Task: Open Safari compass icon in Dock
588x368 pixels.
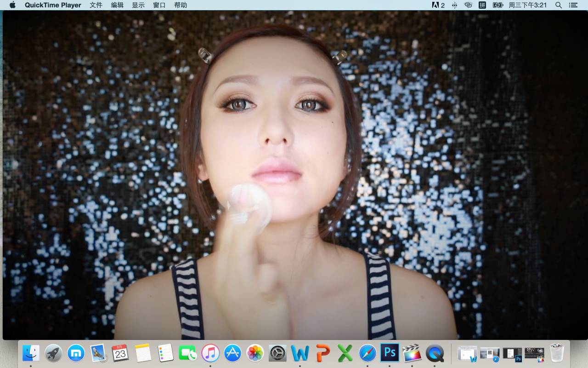Action: pos(367,353)
